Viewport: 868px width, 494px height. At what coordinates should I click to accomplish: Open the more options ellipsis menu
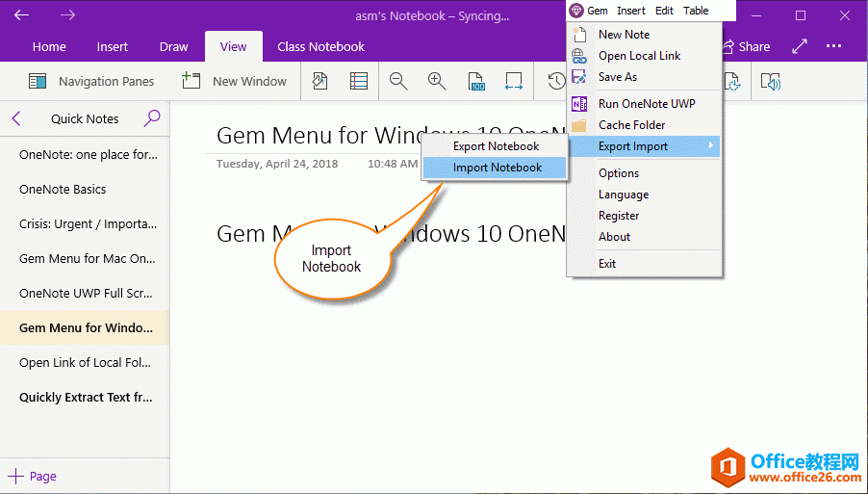point(833,46)
